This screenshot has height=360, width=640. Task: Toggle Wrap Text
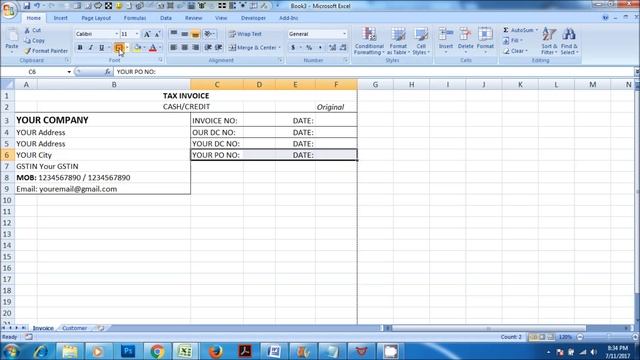245,34
